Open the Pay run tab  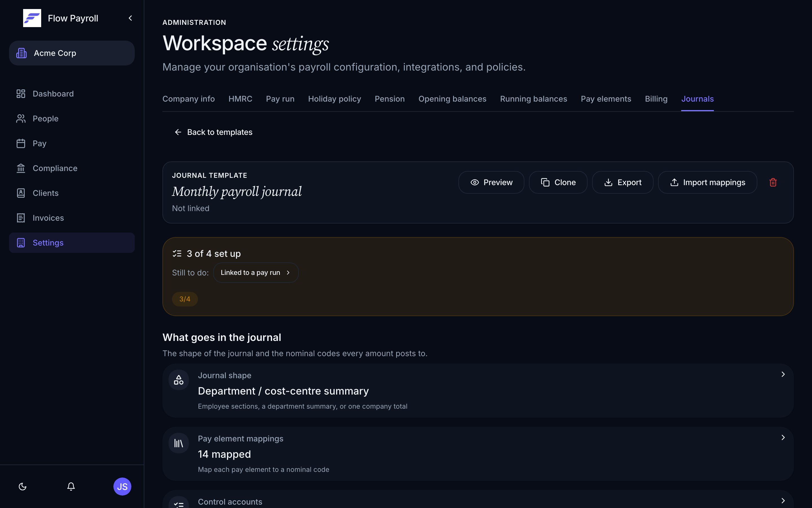(x=280, y=99)
